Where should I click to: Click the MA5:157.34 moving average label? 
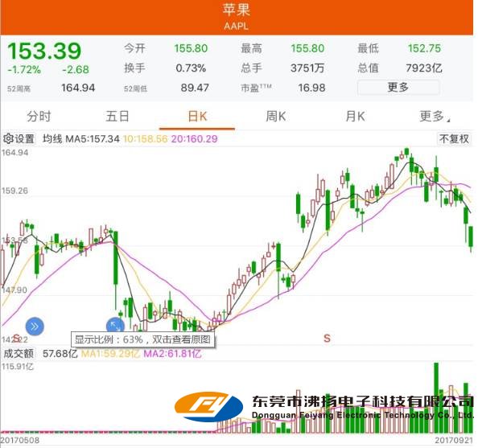[x=93, y=139]
